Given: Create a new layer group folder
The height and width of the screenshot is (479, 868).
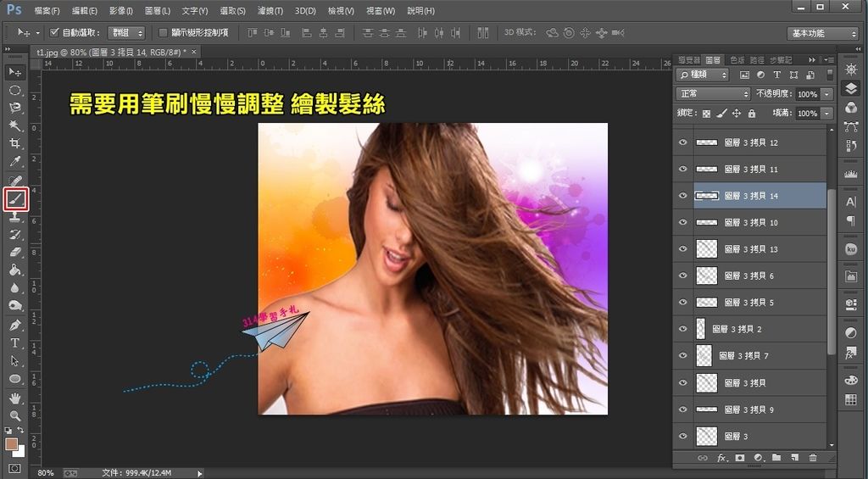Looking at the screenshot, I should click(x=776, y=458).
